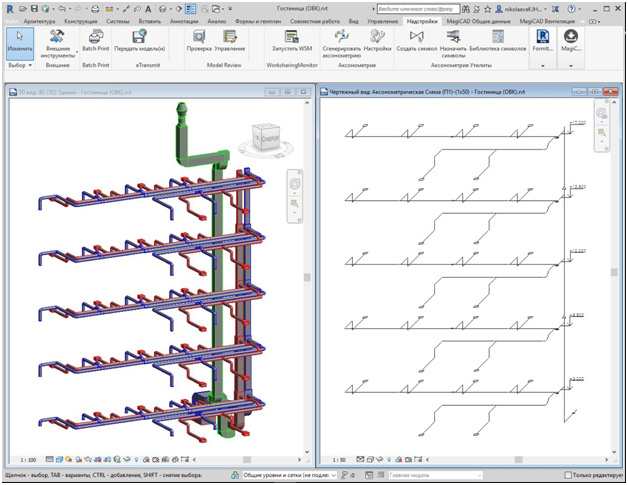Switch to the Systems ribbon tab

point(118,21)
